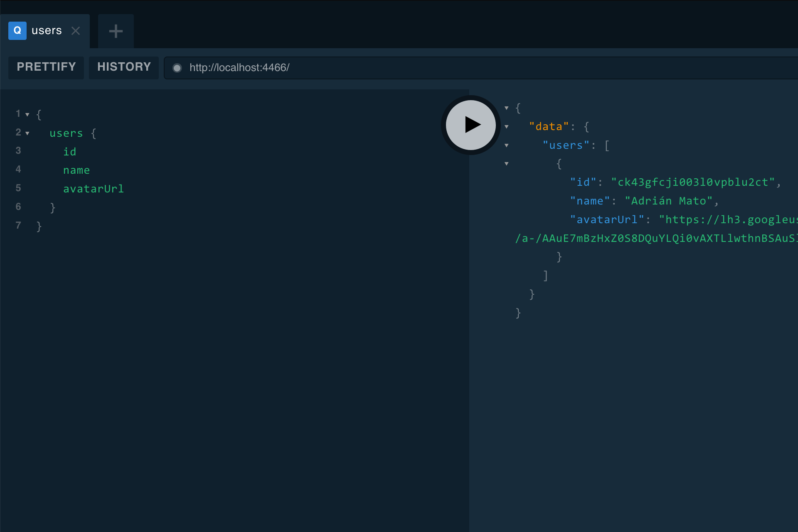Run the query with the play button
The image size is (798, 532).
[x=470, y=125]
